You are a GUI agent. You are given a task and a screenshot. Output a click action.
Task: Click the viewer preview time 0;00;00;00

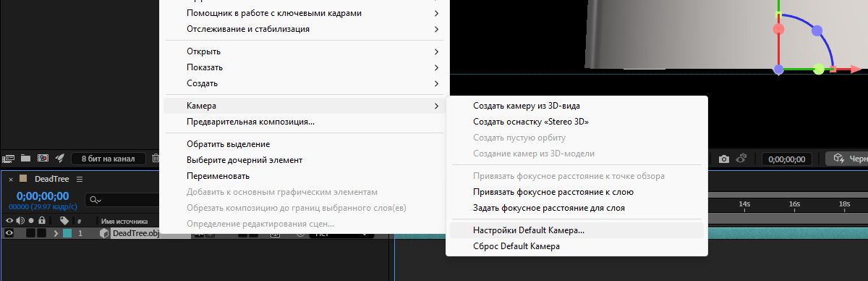point(788,159)
